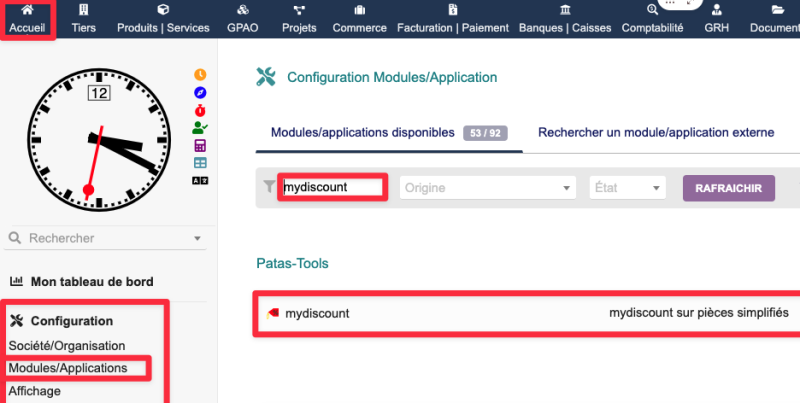Open the Facturation | Paiement menu
This screenshot has height=403, width=800.
pos(453,20)
